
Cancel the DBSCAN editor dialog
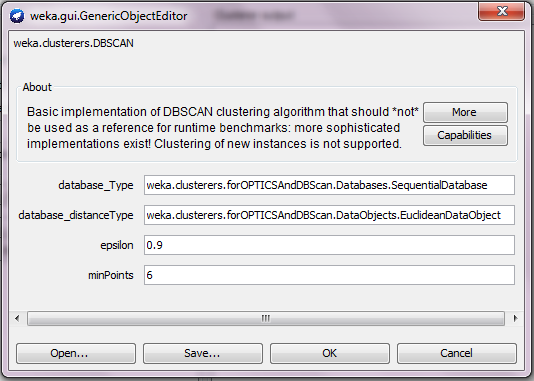coord(457,353)
